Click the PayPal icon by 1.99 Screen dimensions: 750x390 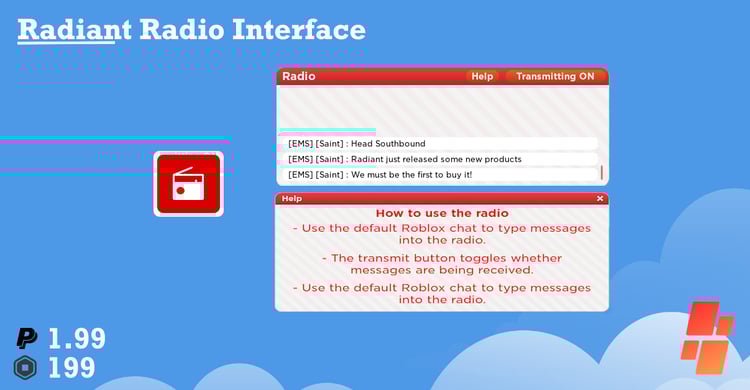click(x=27, y=338)
